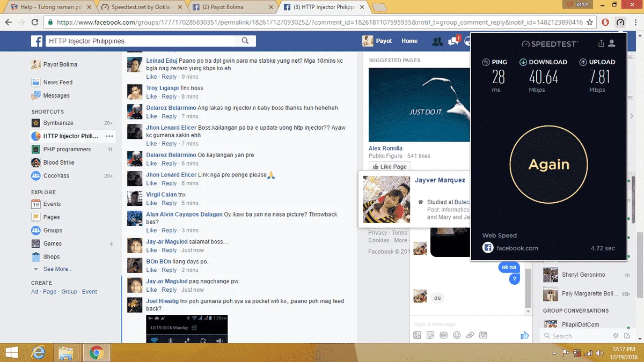Open Facebook Messages icon with 1 notification
This screenshot has height=362, width=644.
(x=453, y=41)
